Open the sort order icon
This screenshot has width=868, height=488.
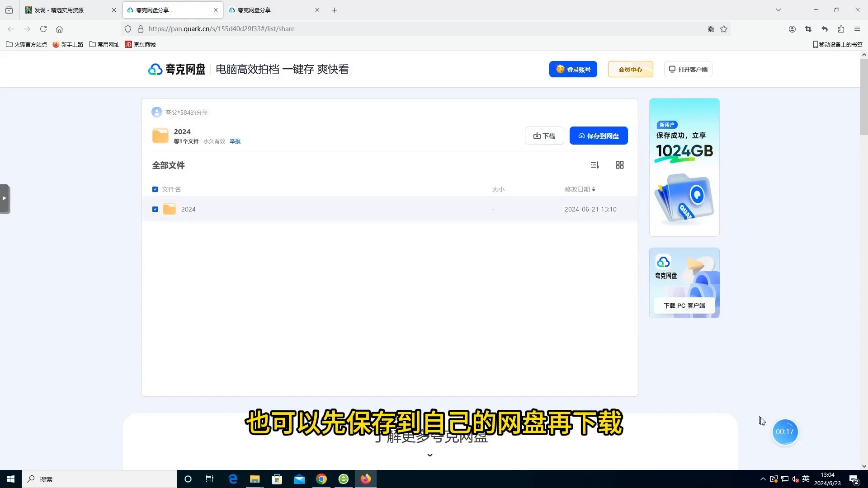tap(594, 165)
